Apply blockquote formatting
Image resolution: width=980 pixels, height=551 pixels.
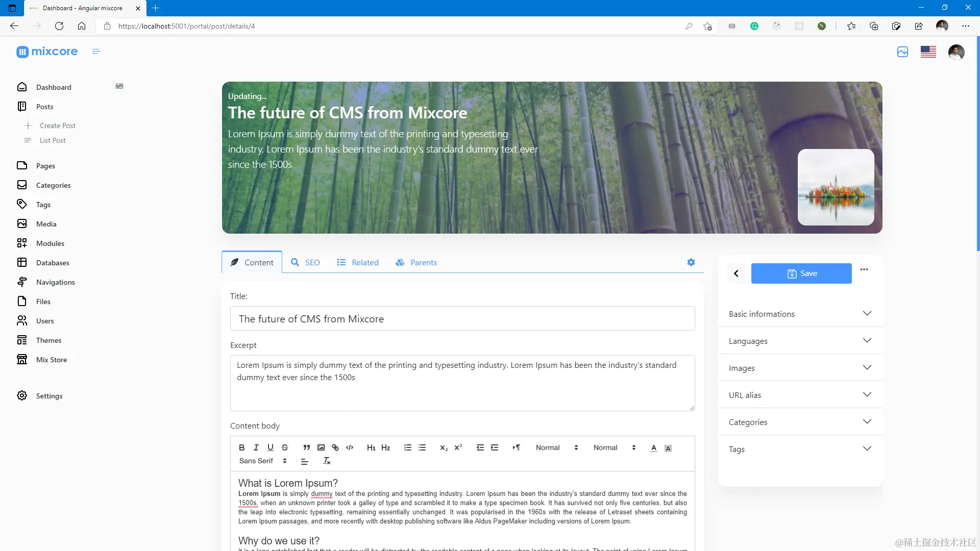(306, 447)
